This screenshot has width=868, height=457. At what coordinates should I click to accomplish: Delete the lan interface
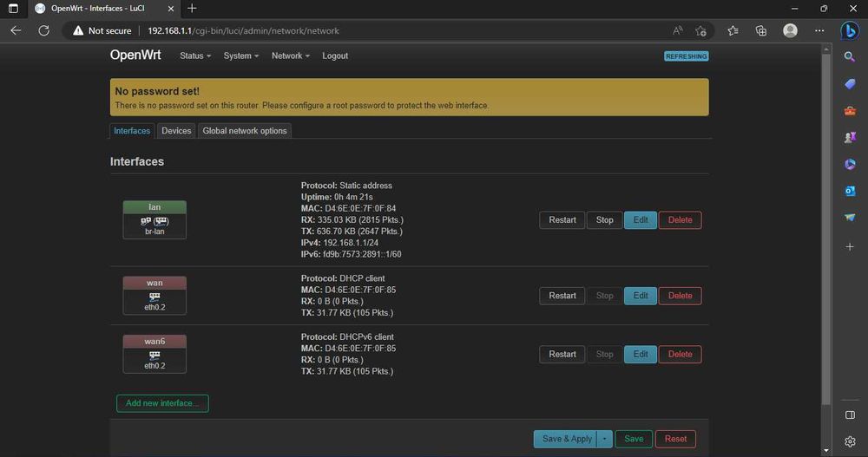pyautogui.click(x=681, y=219)
